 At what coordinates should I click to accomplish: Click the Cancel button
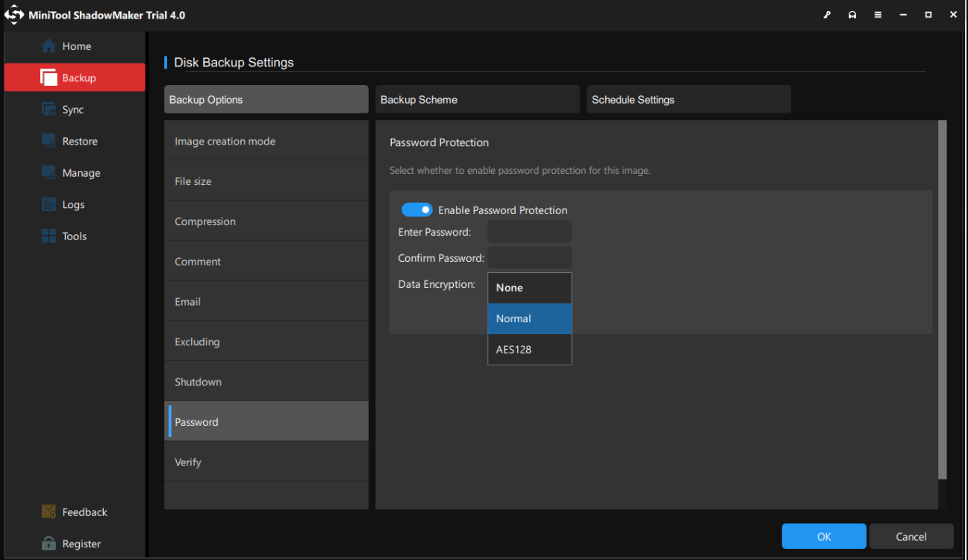coord(911,537)
